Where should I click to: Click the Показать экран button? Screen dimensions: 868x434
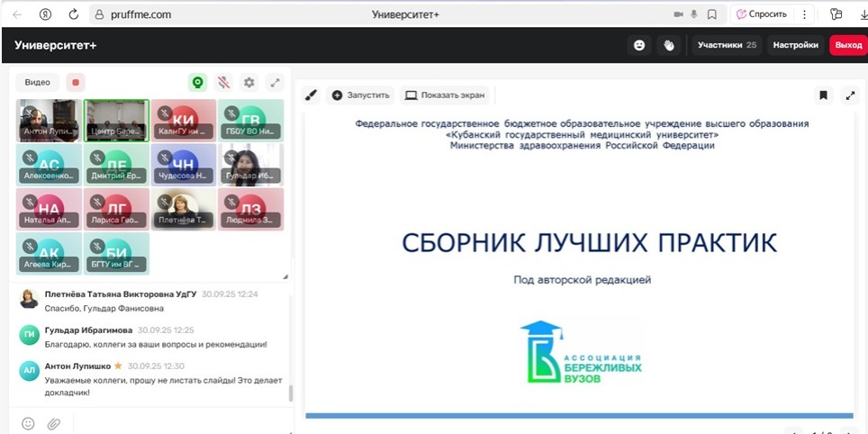pos(445,95)
